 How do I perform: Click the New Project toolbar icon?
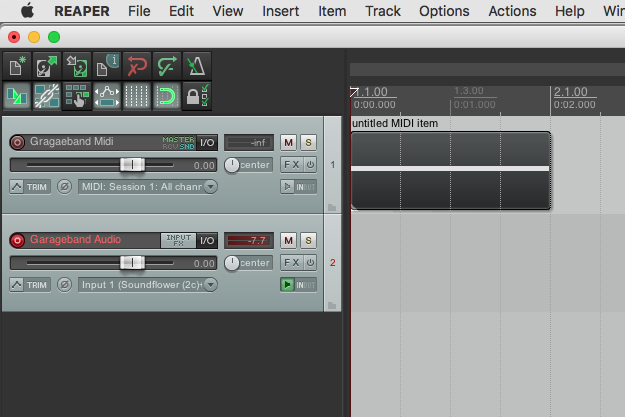[17, 66]
